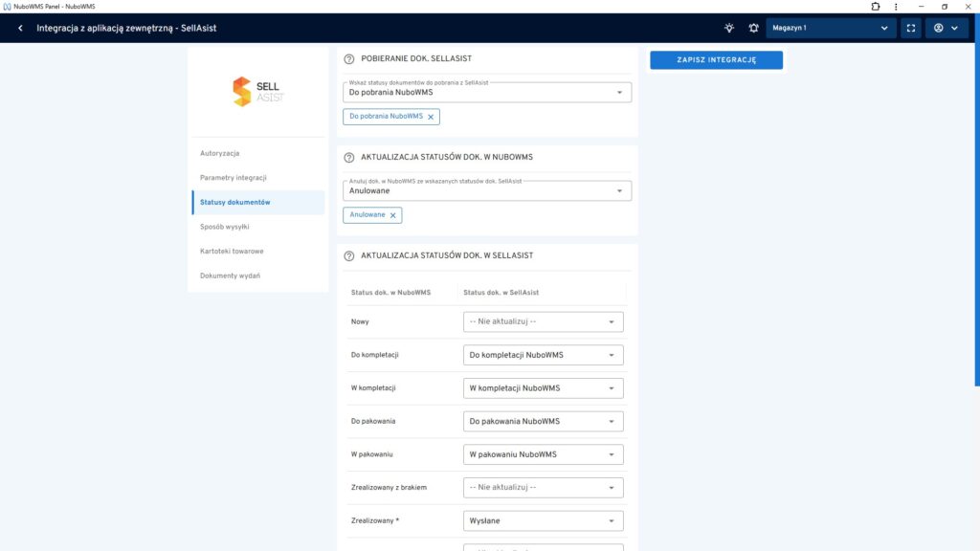Click the back arrow in header
This screenshot has height=551, width=980.
point(20,28)
